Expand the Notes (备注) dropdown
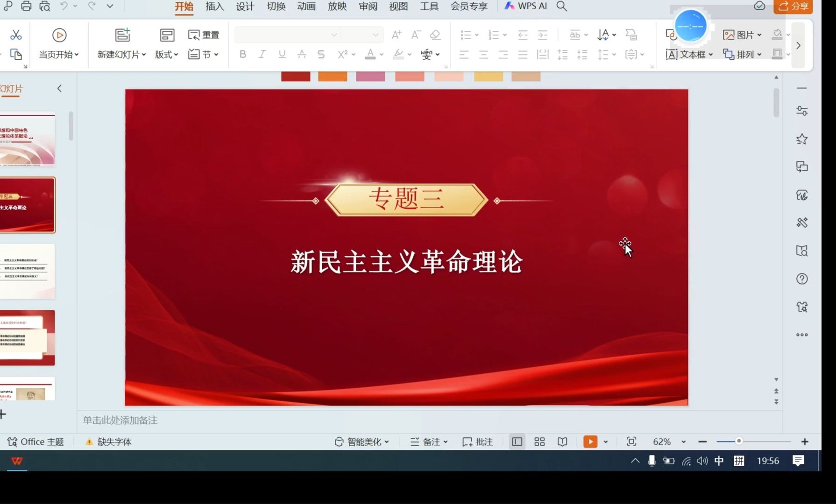The image size is (836, 504). tap(429, 441)
